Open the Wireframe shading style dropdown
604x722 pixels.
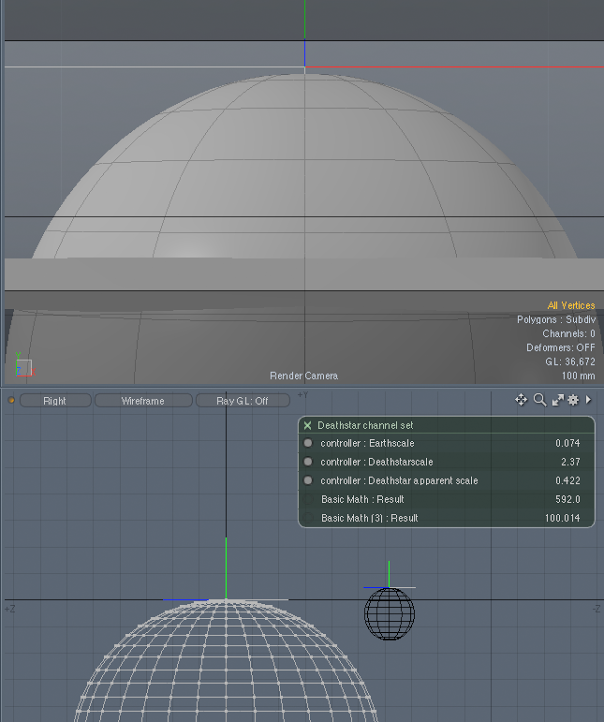click(x=143, y=401)
